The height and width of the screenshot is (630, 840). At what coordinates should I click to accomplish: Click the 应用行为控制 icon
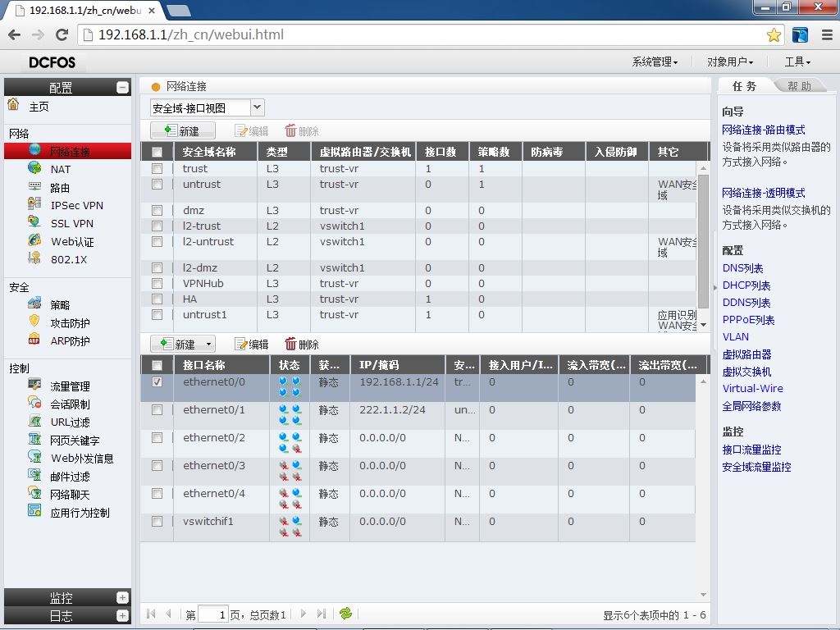[34, 511]
